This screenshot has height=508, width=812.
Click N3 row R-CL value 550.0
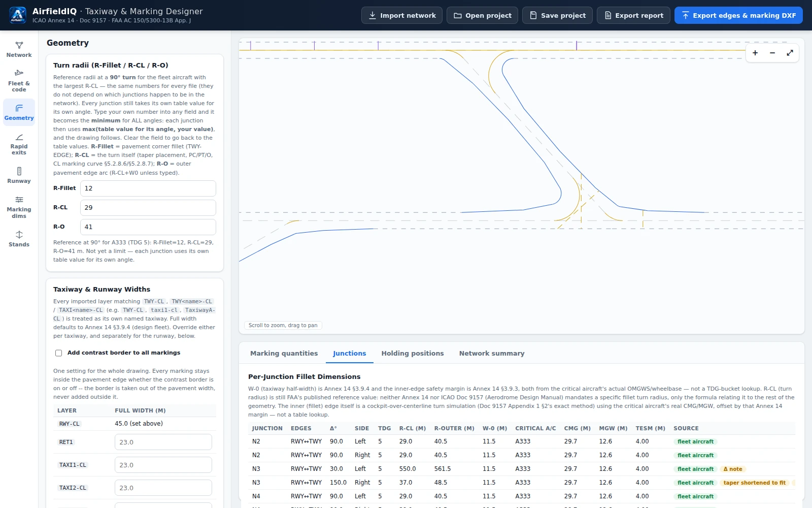[408, 469]
